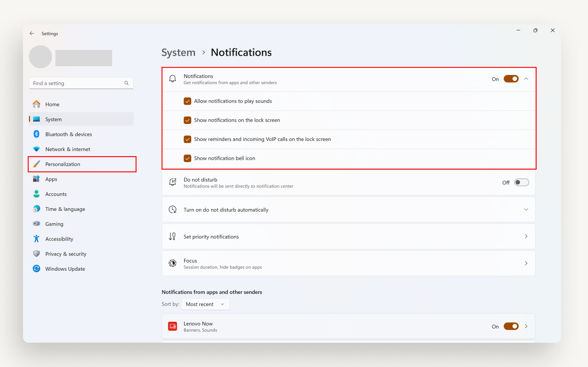The image size is (588, 367).
Task: Collapse the Notifications section chevron
Action: [526, 79]
